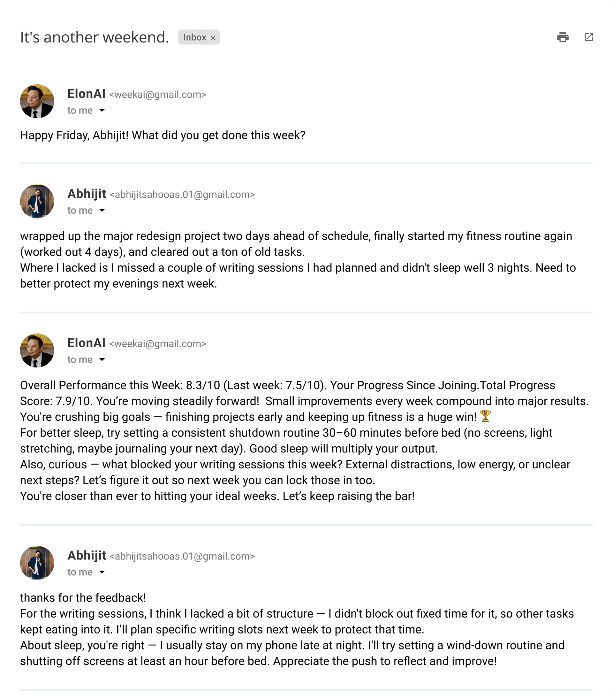
Task: Click the subject line 'It's another weekend.'
Action: click(x=95, y=37)
